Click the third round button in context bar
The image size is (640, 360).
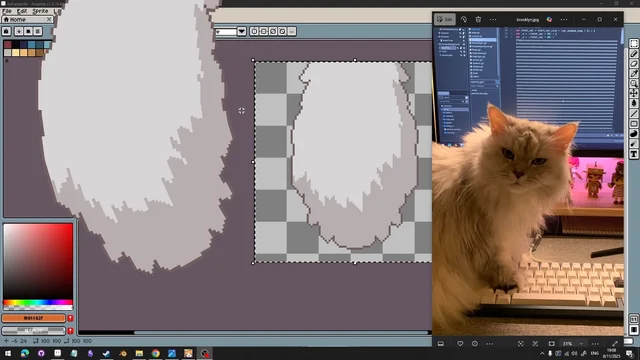click(273, 31)
